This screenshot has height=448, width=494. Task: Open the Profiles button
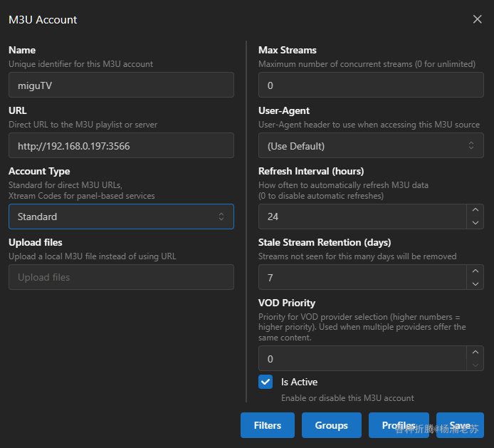[x=399, y=425]
